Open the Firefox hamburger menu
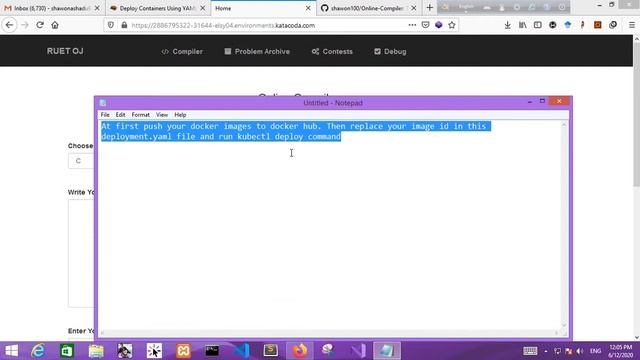 tap(631, 25)
